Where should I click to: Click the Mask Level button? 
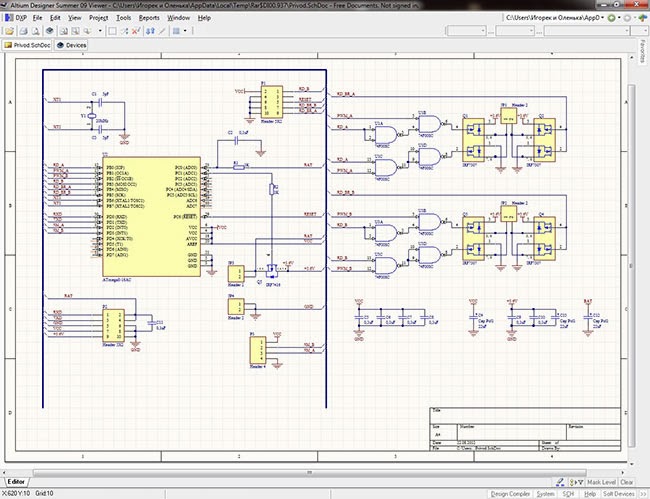(601, 482)
